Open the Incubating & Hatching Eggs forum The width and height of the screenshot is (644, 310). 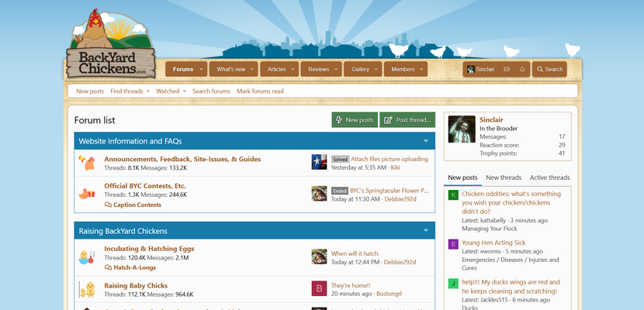(x=149, y=249)
